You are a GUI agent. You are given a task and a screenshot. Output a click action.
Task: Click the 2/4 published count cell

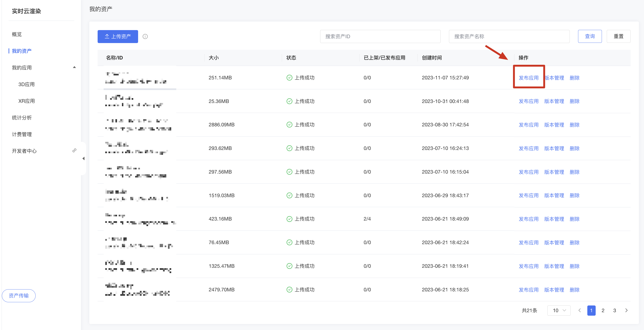tap(367, 219)
